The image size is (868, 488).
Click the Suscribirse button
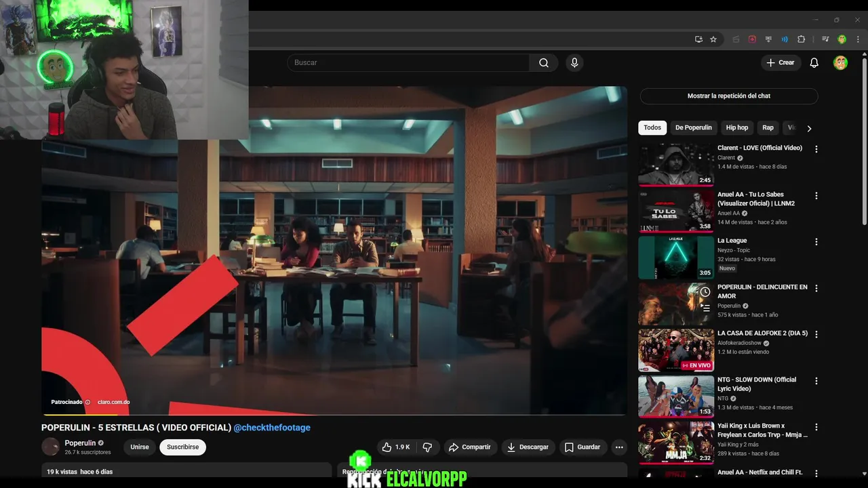[x=182, y=447]
